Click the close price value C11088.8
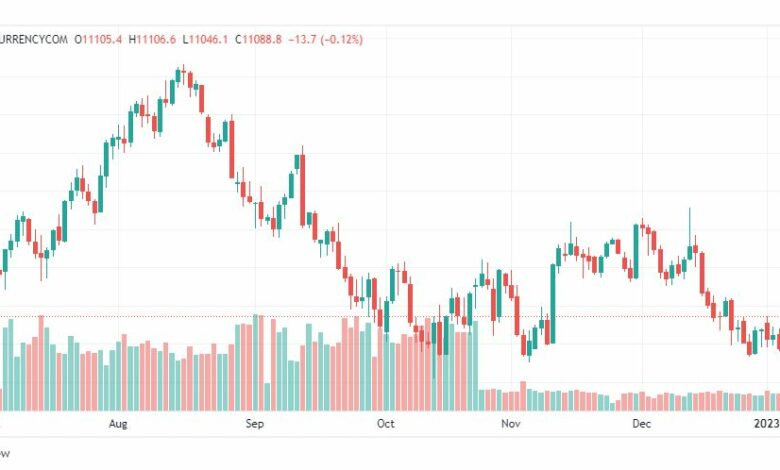 [x=258, y=39]
